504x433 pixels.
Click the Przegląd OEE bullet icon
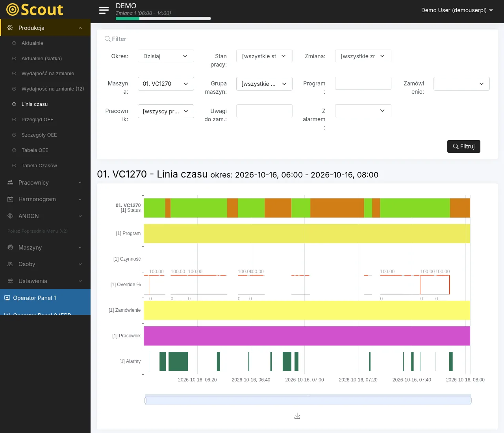point(14,120)
